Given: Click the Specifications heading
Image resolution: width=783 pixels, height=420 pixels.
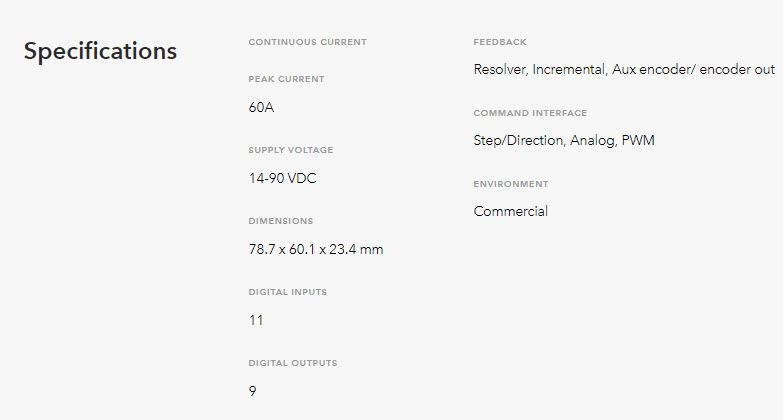Looking at the screenshot, I should click(x=100, y=52).
